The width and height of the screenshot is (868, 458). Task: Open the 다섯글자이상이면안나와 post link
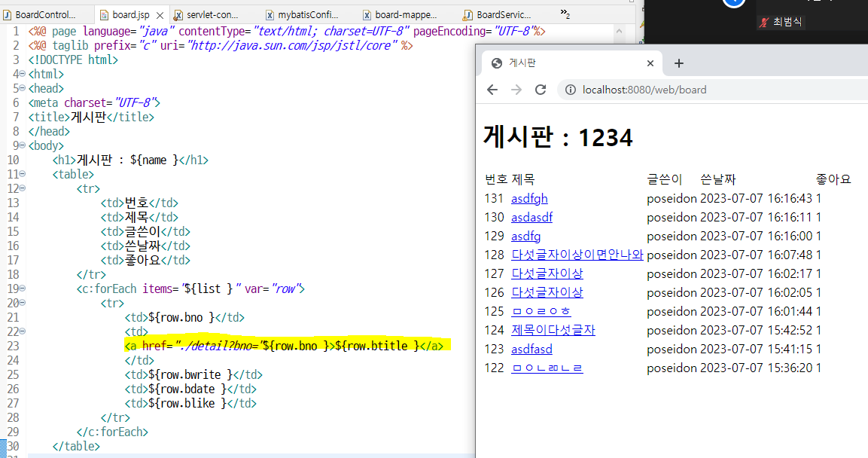(577, 255)
